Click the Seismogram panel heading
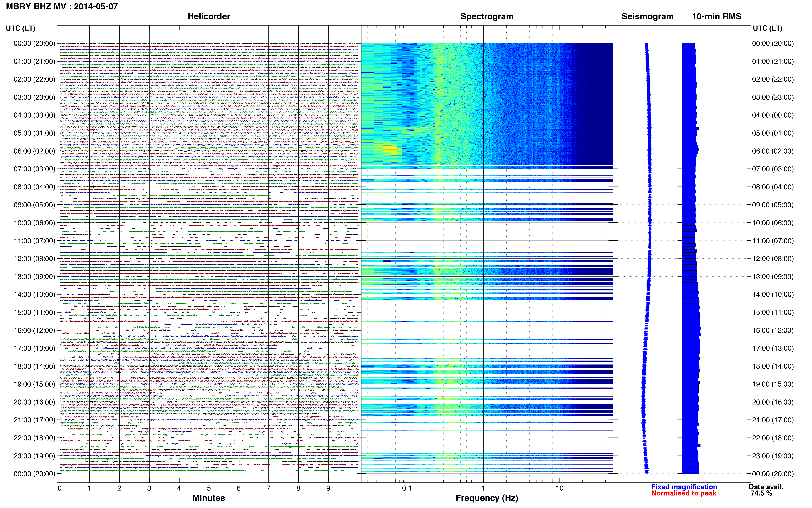 (647, 16)
